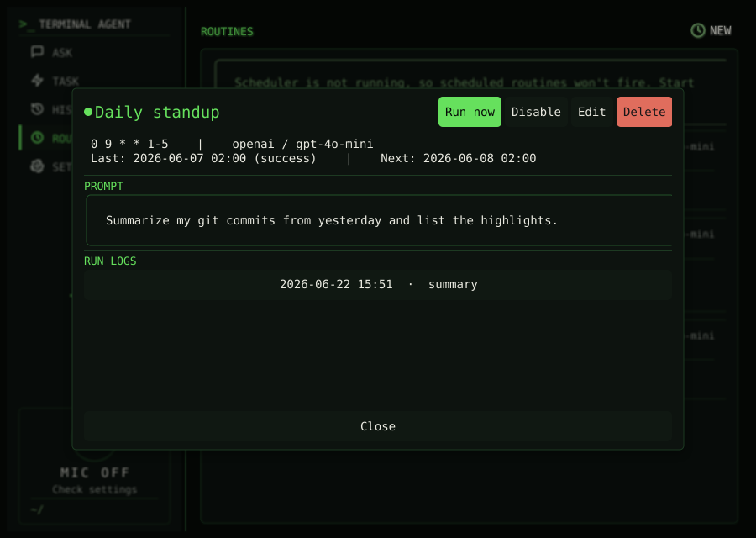Click the Run now button

coord(470,112)
